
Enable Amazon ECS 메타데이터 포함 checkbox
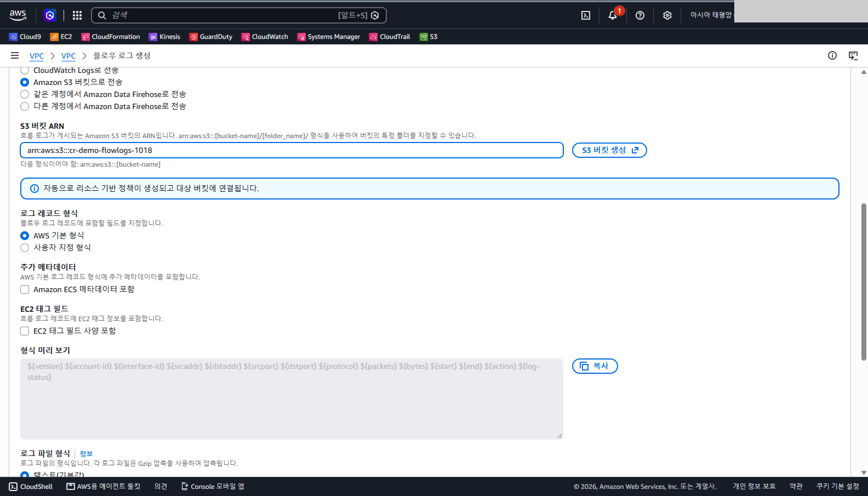25,289
